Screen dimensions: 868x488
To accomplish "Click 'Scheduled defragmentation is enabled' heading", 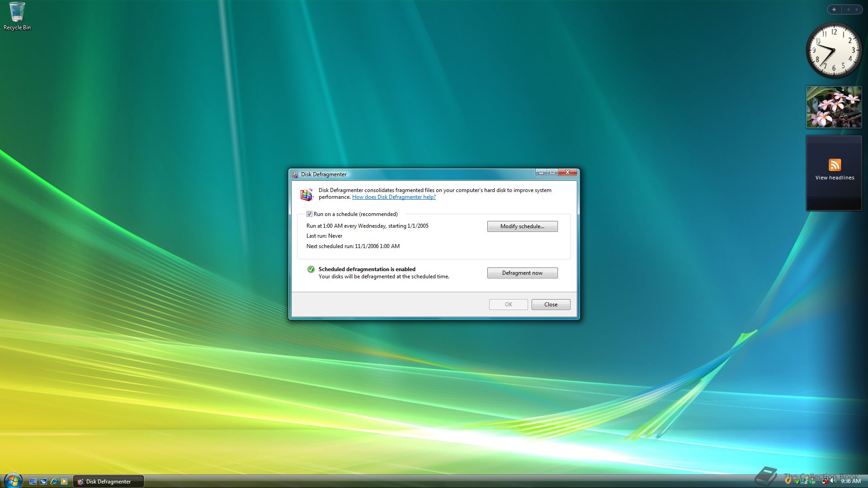I will pyautogui.click(x=367, y=269).
